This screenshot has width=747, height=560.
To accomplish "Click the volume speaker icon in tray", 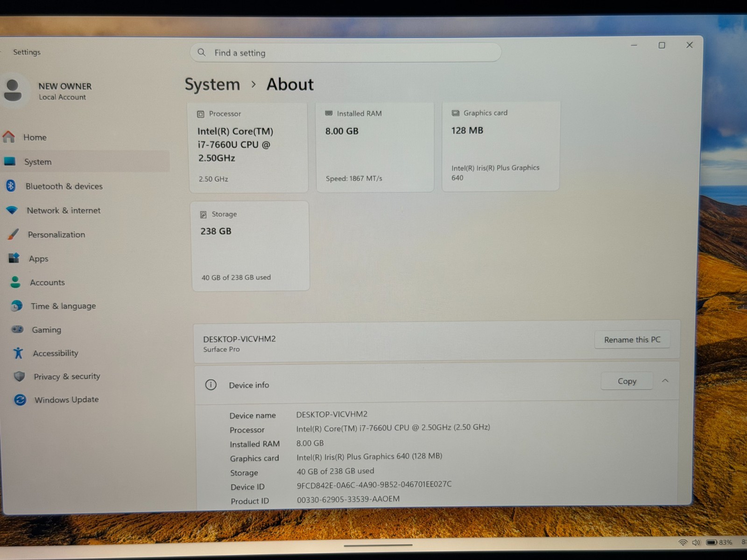I will coord(696,542).
